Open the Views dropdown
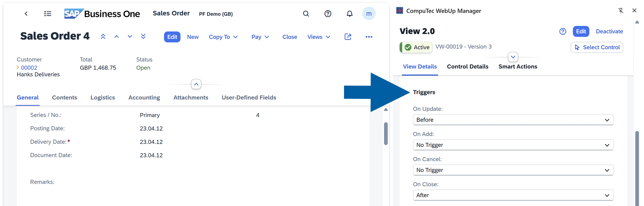Image resolution: width=644 pixels, height=206 pixels. 319,37
